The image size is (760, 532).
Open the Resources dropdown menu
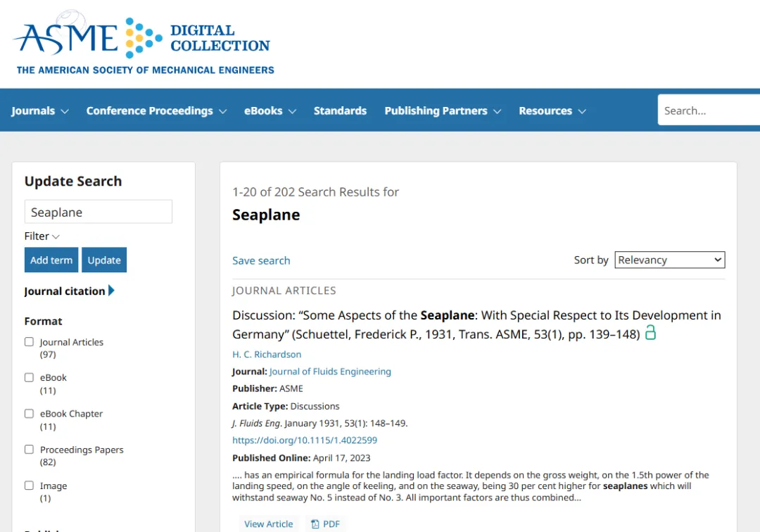click(552, 111)
